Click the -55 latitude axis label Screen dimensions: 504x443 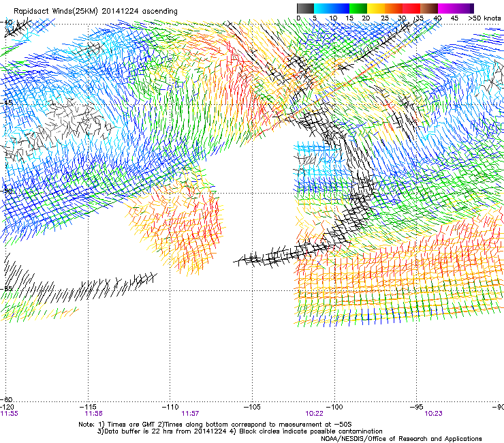point(6,288)
